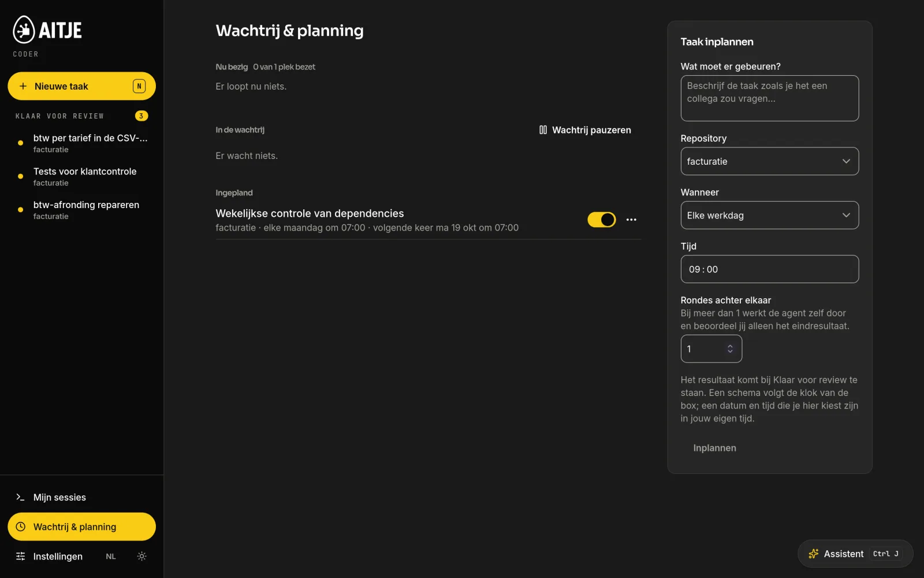Click the Klaar voor review section header
Screen dimensions: 924x578
[x=59, y=116]
